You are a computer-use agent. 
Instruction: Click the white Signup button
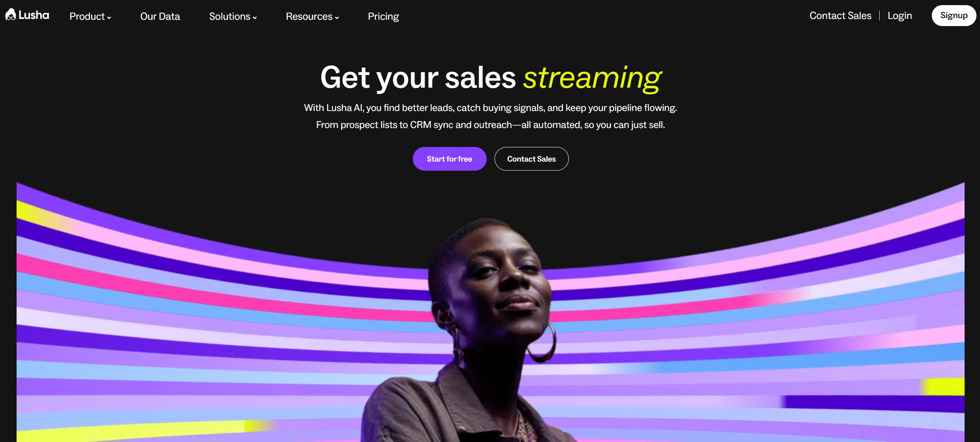[x=954, y=15]
